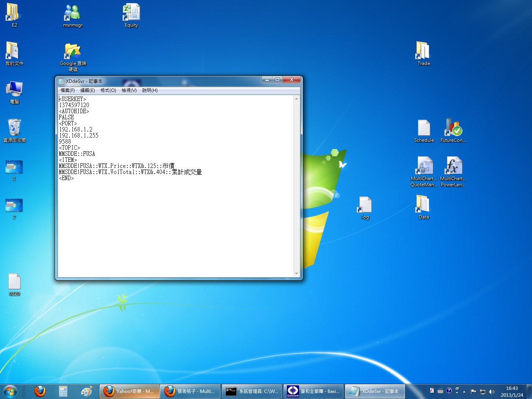Show hidden tray icons arrow
The width and height of the screenshot is (532, 399).
click(x=464, y=391)
